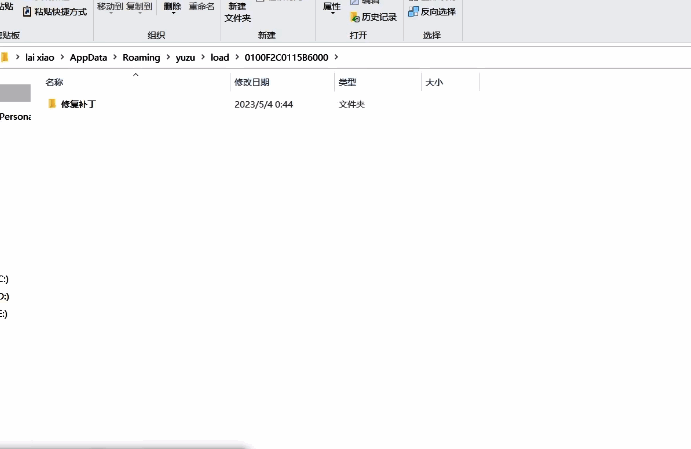Image resolution: width=691 pixels, height=449 pixels.
Task: Sort by the 类型 column header
Action: [347, 82]
